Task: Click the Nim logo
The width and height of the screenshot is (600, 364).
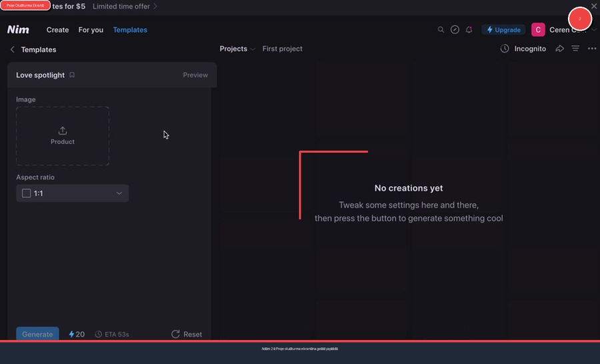Action: point(18,30)
